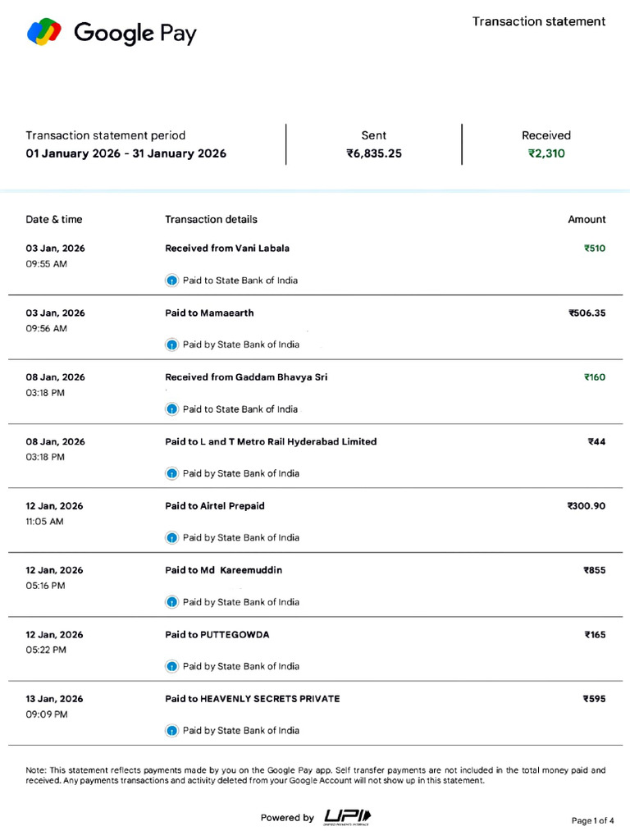Click the 'Date & time' column header
This screenshot has width=630, height=840.
pyautogui.click(x=54, y=219)
